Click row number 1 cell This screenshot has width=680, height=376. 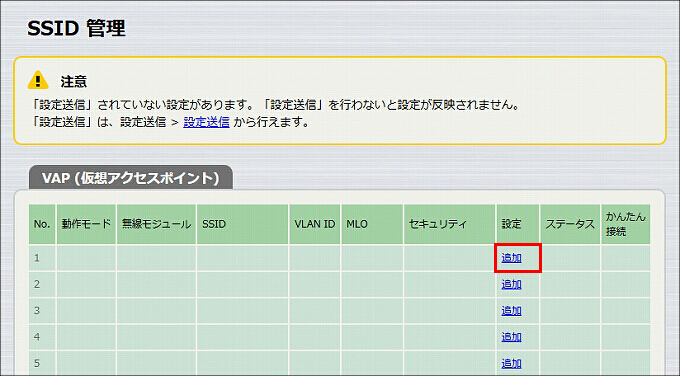pos(42,258)
